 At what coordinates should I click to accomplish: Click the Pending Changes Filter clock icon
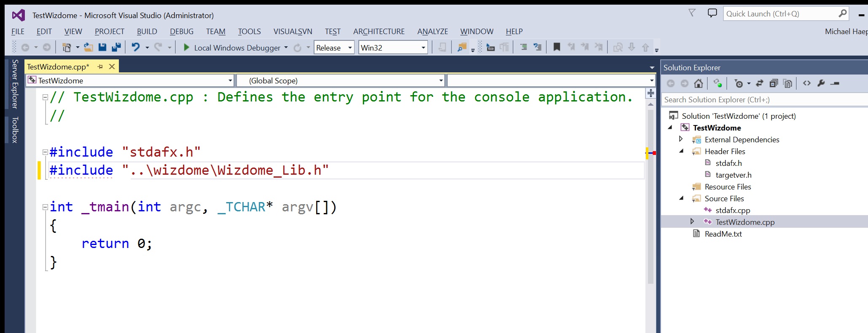(x=739, y=83)
